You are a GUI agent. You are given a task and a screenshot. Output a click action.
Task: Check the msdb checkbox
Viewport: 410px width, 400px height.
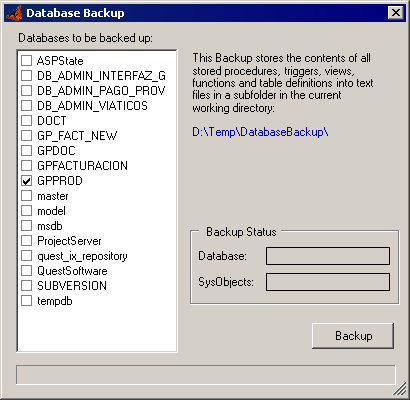point(26,226)
